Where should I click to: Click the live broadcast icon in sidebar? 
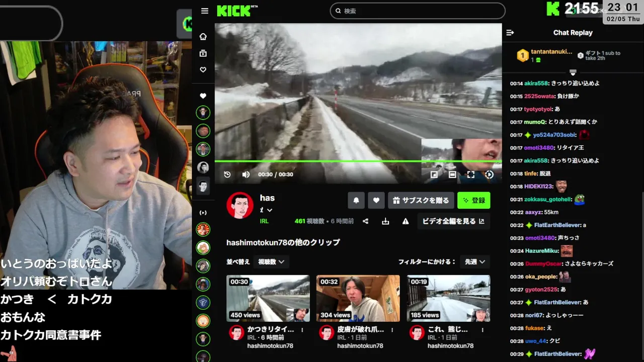[x=203, y=213]
